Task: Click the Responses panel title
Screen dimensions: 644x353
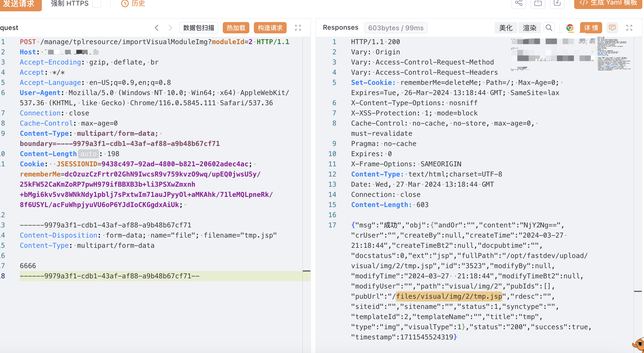Action: click(340, 27)
